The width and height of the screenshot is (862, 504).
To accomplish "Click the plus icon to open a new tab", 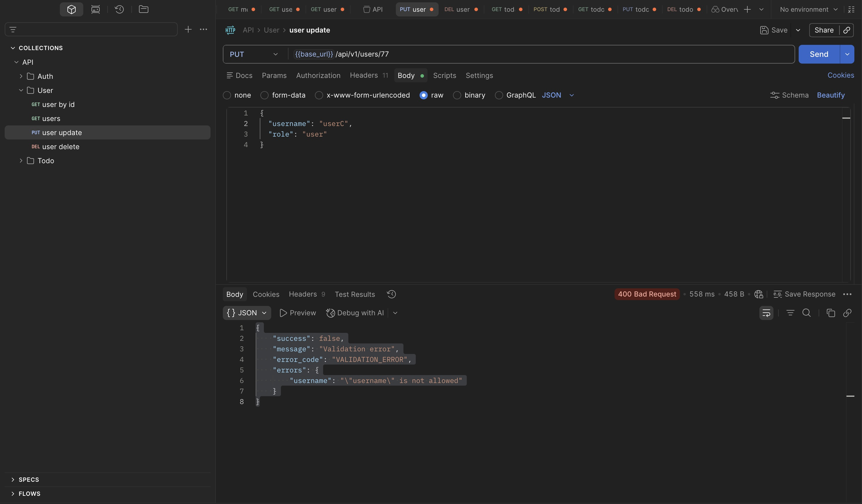I will point(747,9).
